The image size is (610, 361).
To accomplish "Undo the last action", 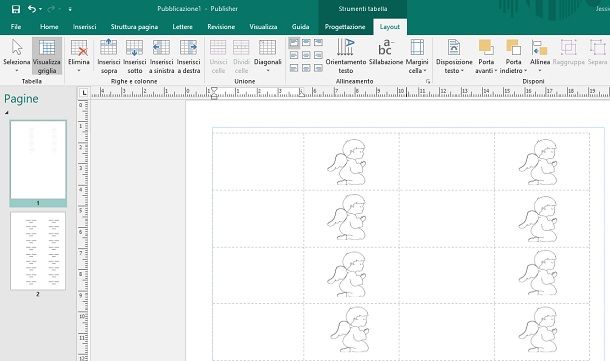I will tap(32, 9).
